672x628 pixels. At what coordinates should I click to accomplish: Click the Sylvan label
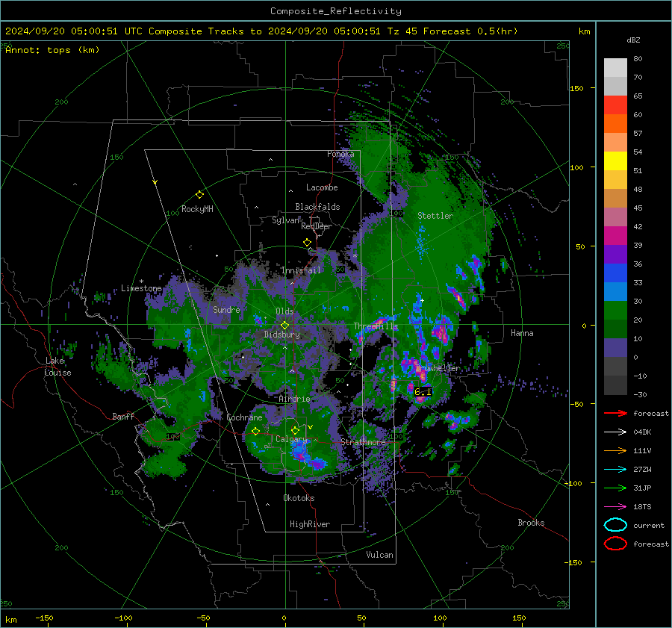click(x=286, y=220)
